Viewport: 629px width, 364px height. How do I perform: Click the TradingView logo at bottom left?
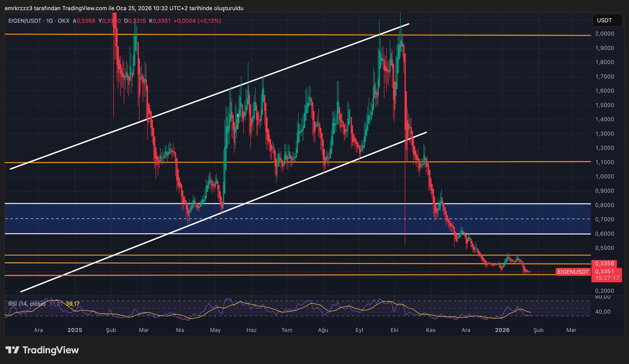click(x=42, y=350)
